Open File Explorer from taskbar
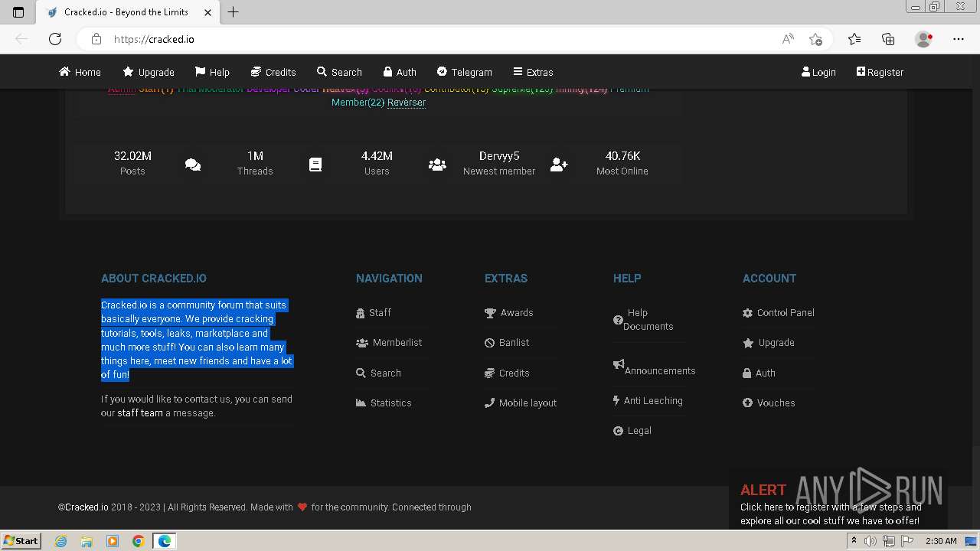 point(87,541)
